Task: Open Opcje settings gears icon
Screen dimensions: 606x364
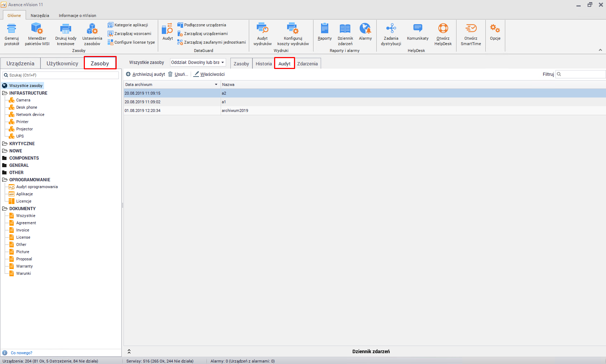Action: (495, 29)
